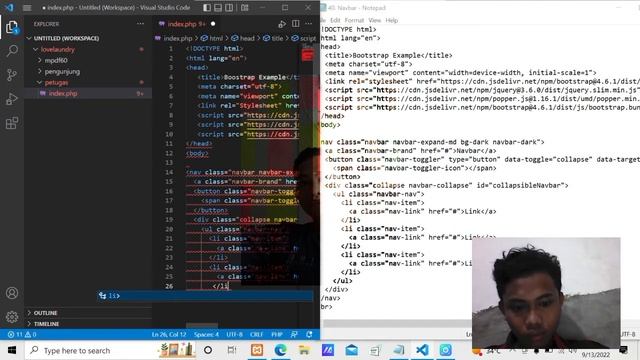Open XAMPP from taskbar

tap(257, 350)
